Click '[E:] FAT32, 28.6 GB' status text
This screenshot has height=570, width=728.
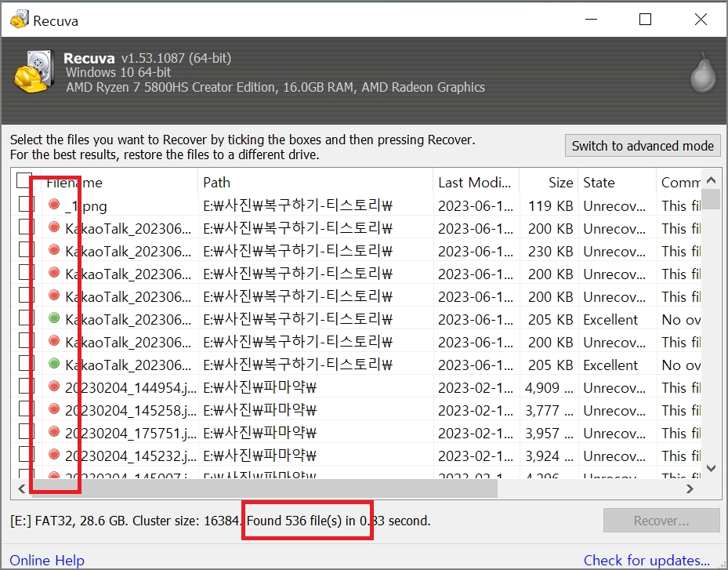pyautogui.click(x=69, y=521)
